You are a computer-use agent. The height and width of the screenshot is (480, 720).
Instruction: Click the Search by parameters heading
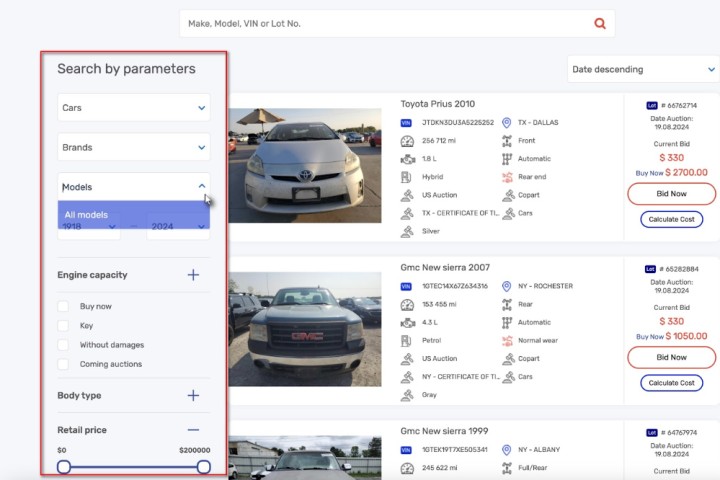click(126, 69)
